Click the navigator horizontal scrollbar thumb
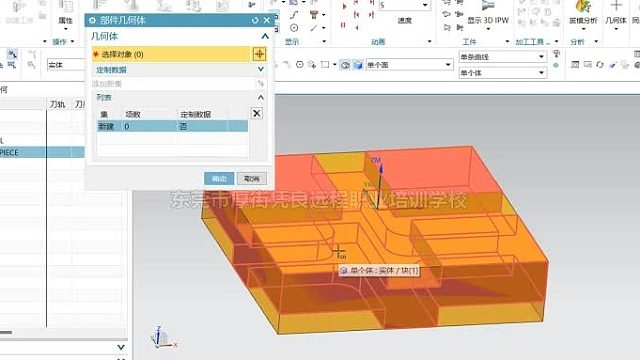Viewport: 640px width, 360px height. (6, 332)
